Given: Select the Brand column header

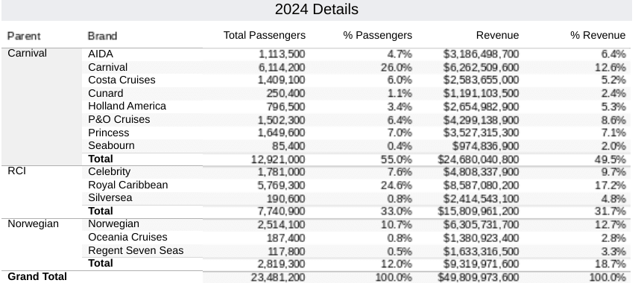Looking at the screenshot, I should pos(102,36).
